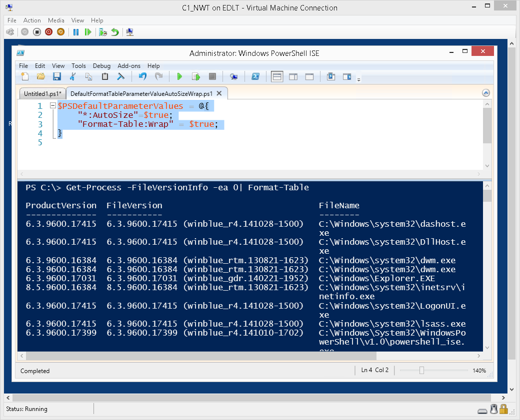Revert the VM to its last checkpoint
Viewport: 520px width, 420px height.
114,32
